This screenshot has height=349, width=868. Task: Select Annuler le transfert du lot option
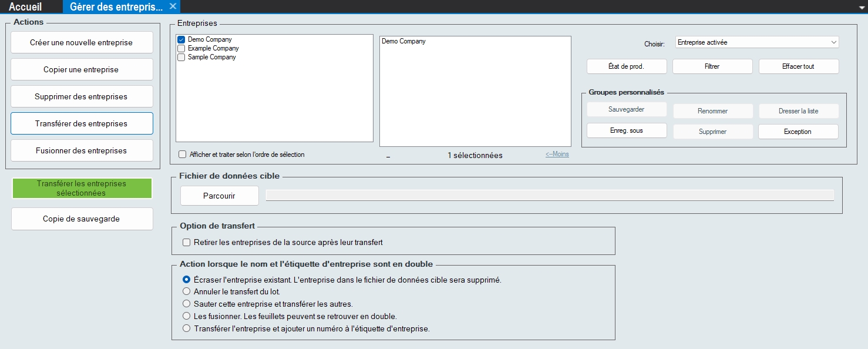(x=187, y=291)
